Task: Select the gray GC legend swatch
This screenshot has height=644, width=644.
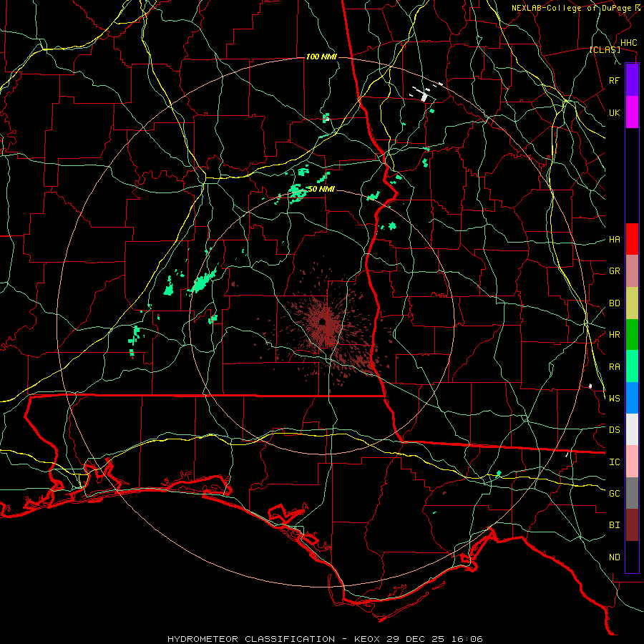Action: click(x=632, y=493)
